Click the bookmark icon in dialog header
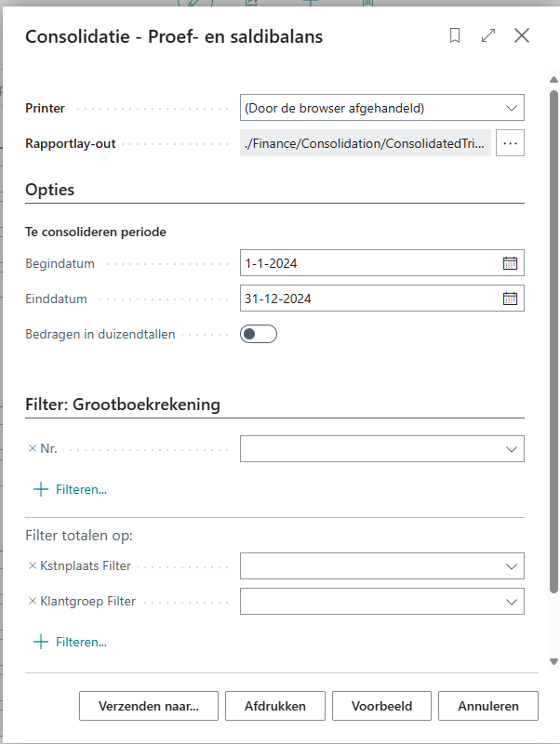 (x=455, y=35)
